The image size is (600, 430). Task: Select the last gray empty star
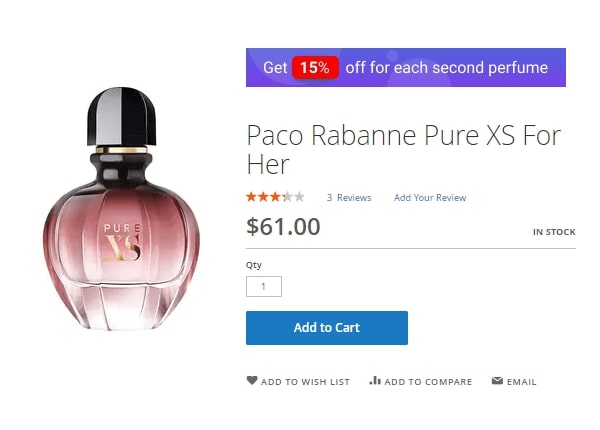point(299,197)
